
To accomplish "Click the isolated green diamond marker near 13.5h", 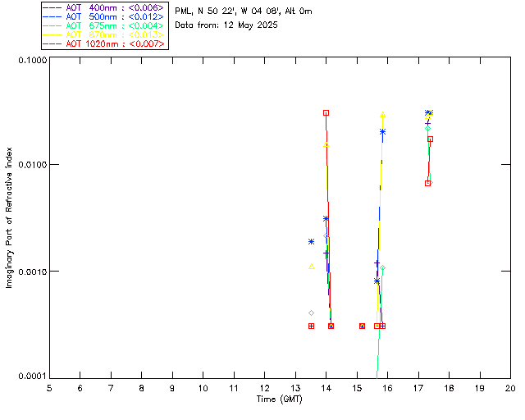I will (312, 313).
